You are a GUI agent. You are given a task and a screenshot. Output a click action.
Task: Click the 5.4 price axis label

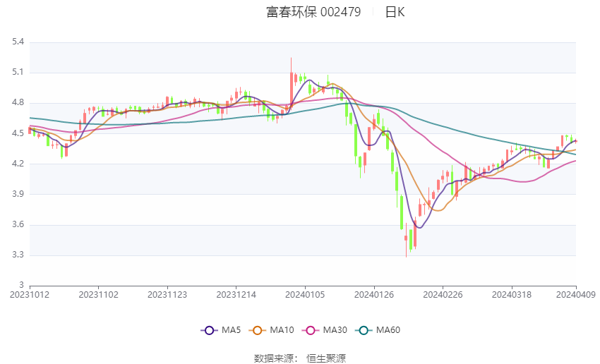(18, 42)
